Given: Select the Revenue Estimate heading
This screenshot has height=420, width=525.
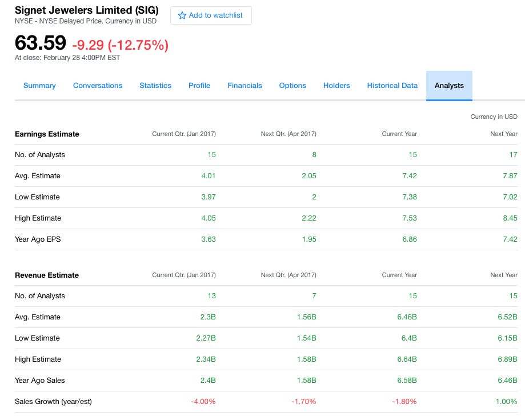Looking at the screenshot, I should click(x=47, y=275).
